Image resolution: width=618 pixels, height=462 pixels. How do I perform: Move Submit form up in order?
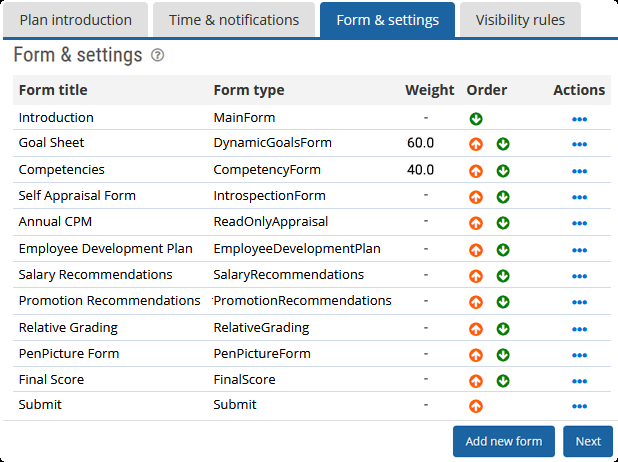coord(476,406)
